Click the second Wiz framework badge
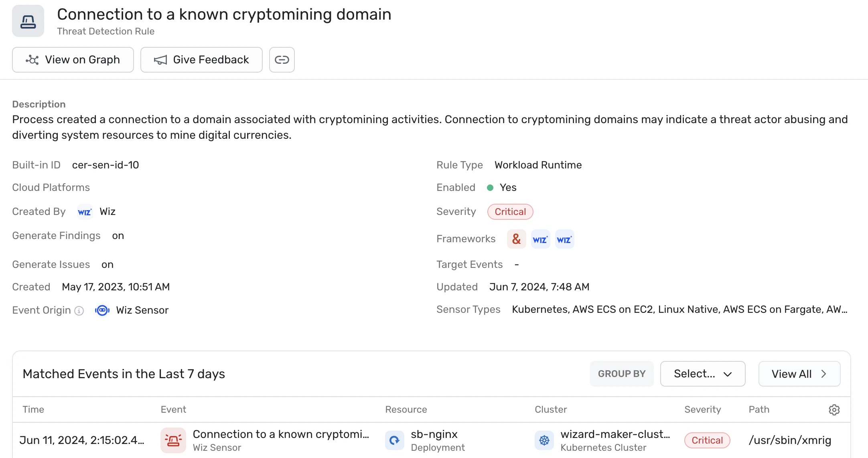Image resolution: width=868 pixels, height=458 pixels. point(564,239)
